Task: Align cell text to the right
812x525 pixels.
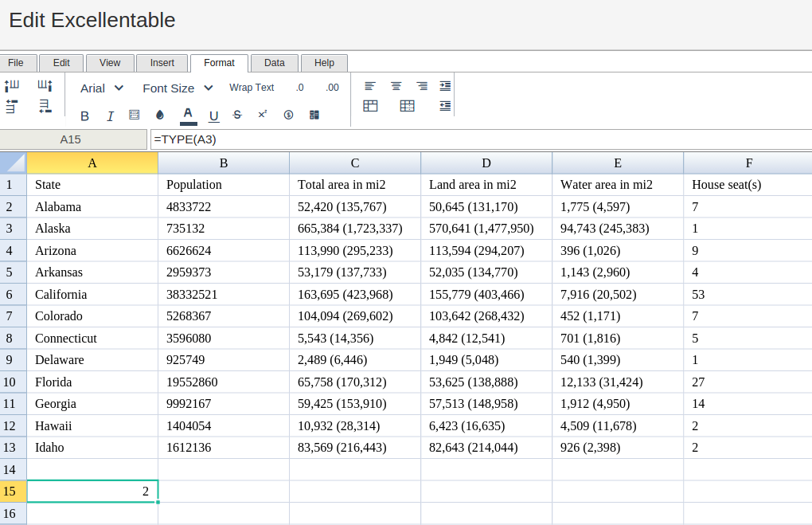Action: tap(422, 86)
